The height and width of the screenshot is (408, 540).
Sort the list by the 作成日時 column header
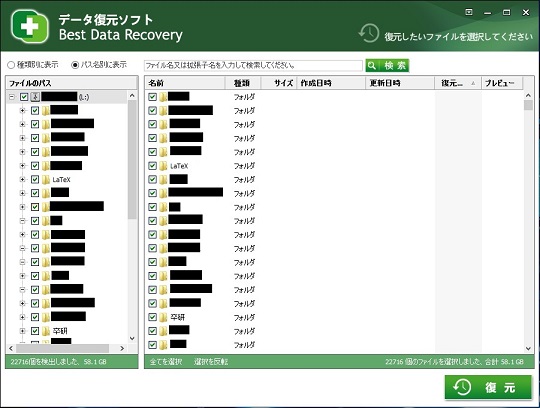pyautogui.click(x=331, y=83)
